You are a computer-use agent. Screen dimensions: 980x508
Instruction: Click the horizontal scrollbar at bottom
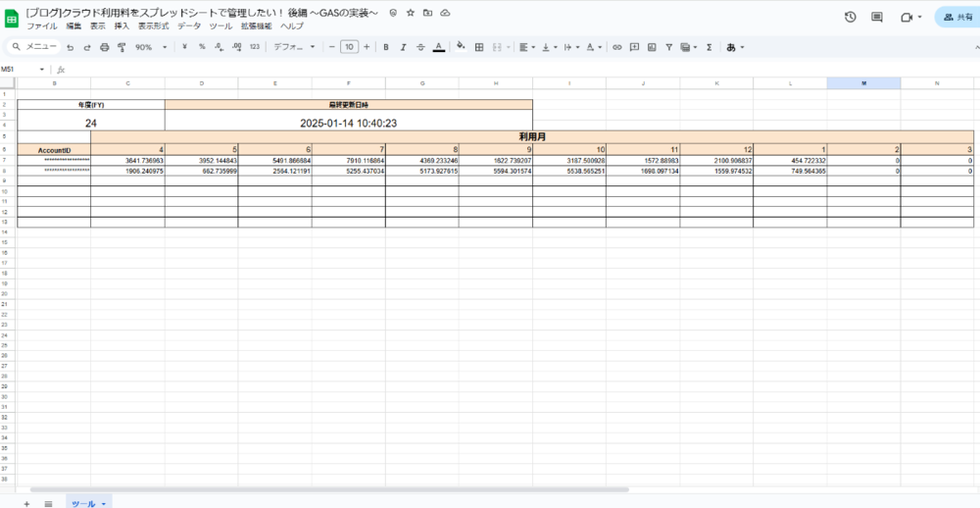coord(329,490)
